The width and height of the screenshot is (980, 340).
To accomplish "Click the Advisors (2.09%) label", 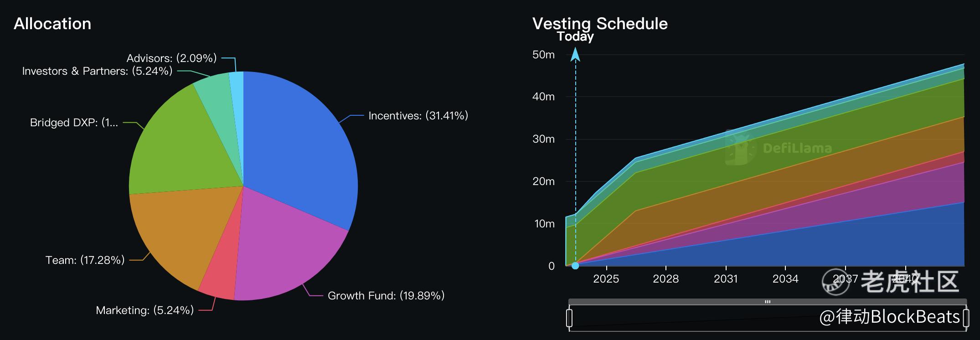I will pos(171,58).
